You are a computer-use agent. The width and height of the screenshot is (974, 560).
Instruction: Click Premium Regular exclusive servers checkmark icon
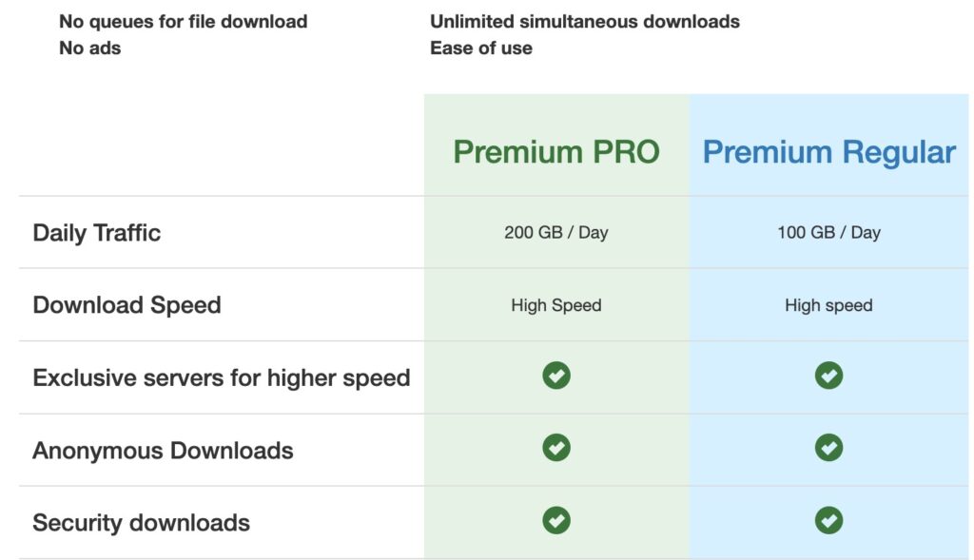[x=828, y=377]
